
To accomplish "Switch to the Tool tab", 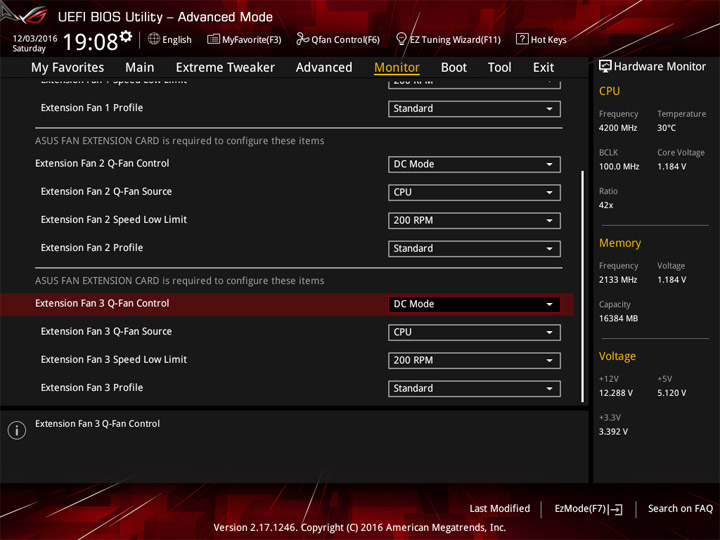I will (499, 68).
